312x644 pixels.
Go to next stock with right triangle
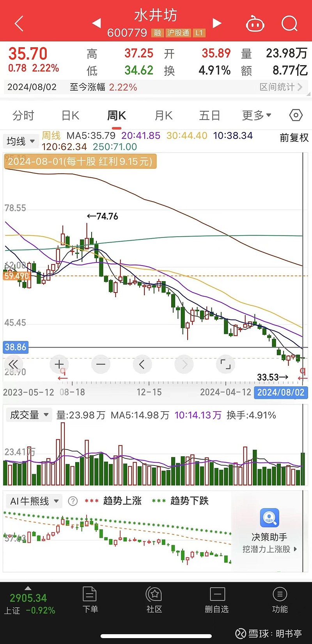(217, 23)
